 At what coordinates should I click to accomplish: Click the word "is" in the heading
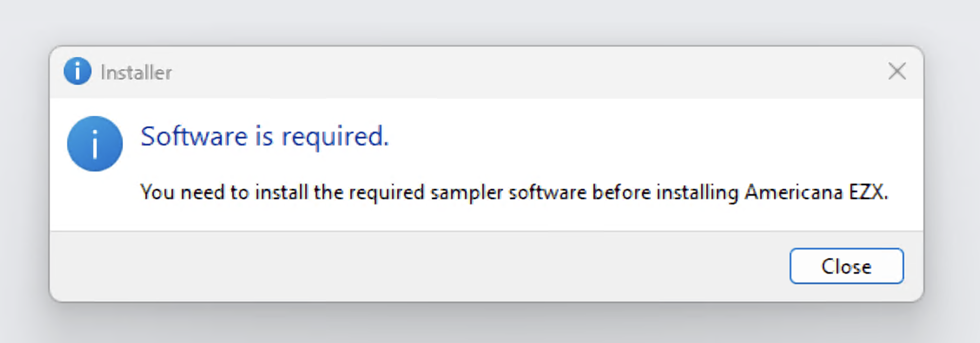[x=264, y=136]
